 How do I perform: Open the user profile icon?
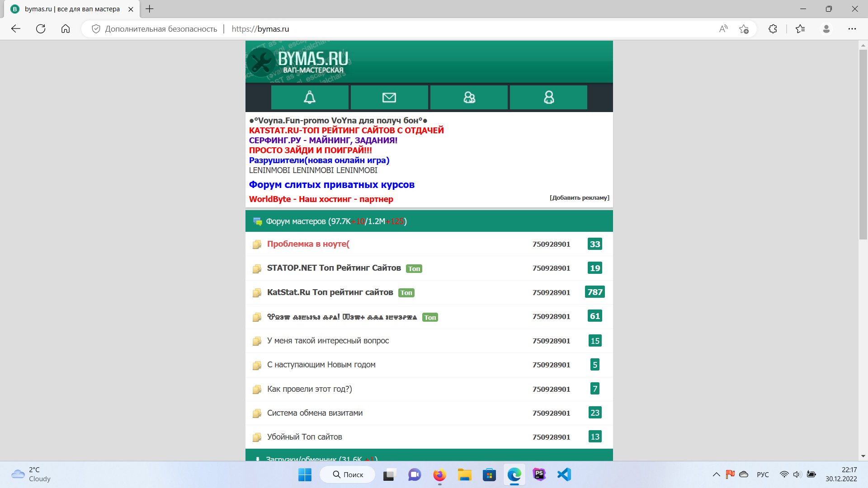(548, 97)
